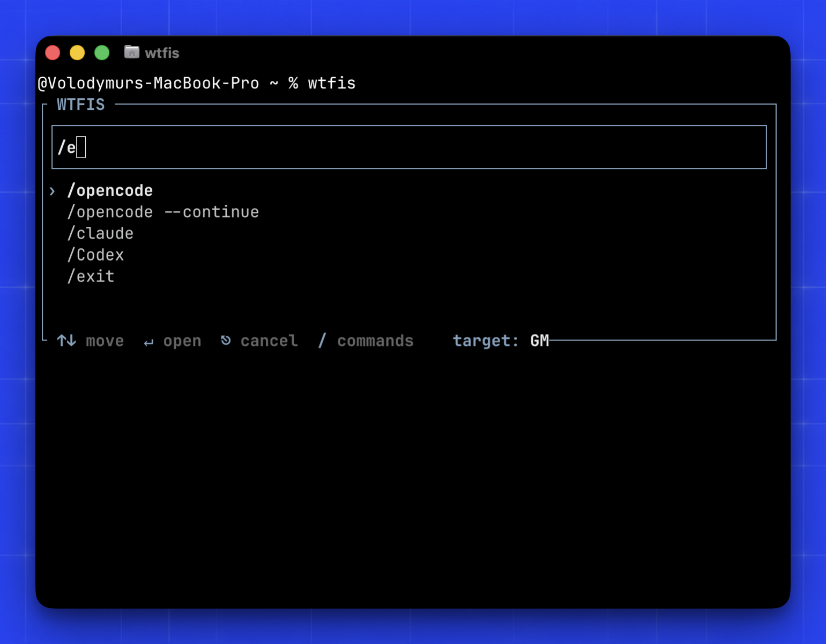The image size is (826, 644).
Task: Click the up-down arrows move icon
Action: pos(66,340)
